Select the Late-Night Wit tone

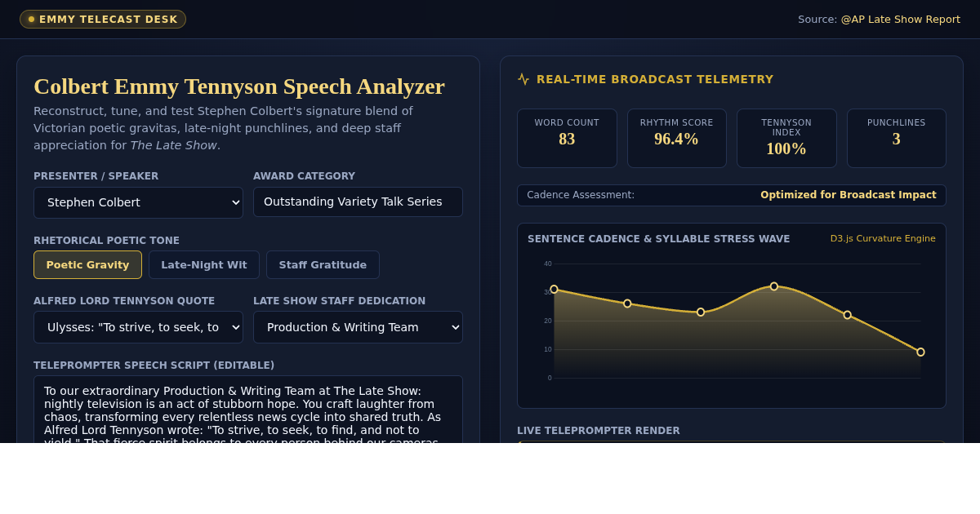(204, 264)
